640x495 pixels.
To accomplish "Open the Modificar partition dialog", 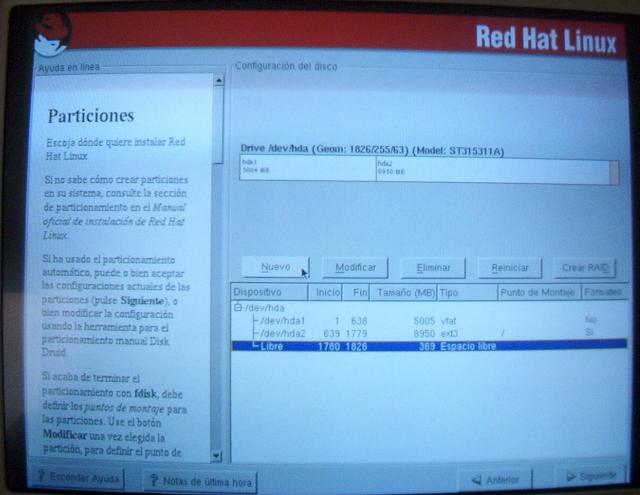I will (355, 268).
